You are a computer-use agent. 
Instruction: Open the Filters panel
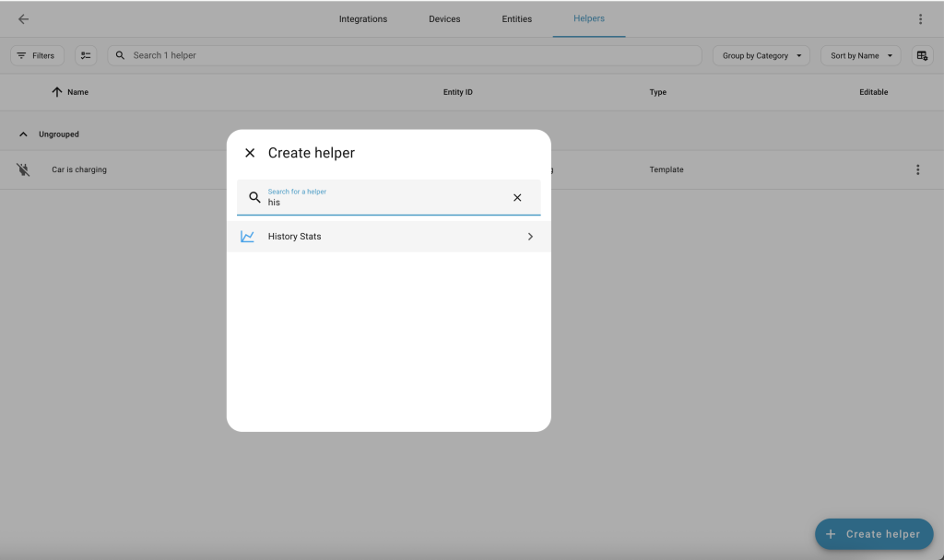[x=37, y=55]
